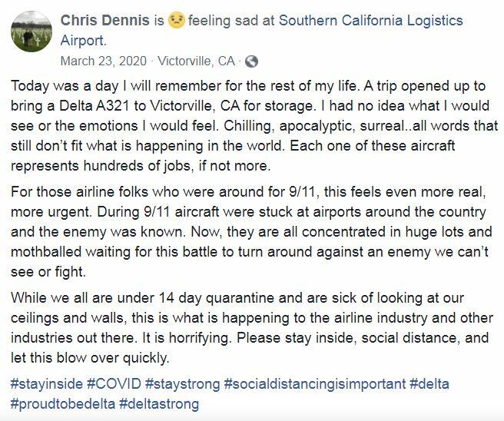
Task: Click the sad face emoji icon
Action: pos(176,20)
